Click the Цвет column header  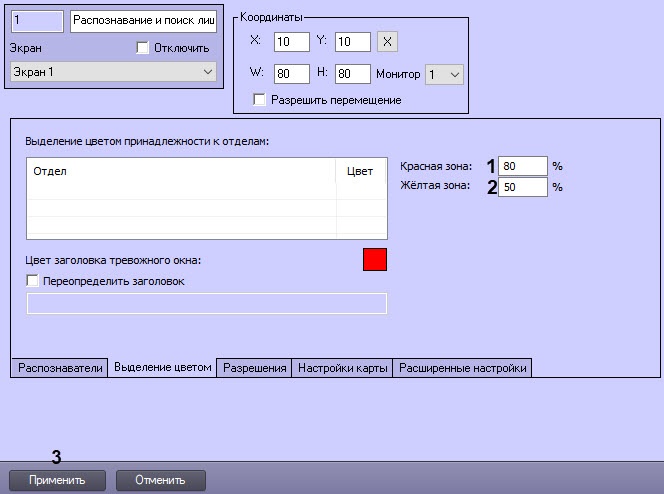click(x=360, y=171)
